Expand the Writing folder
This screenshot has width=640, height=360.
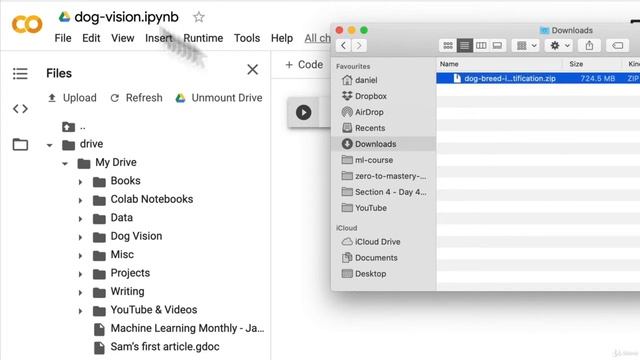click(80, 293)
